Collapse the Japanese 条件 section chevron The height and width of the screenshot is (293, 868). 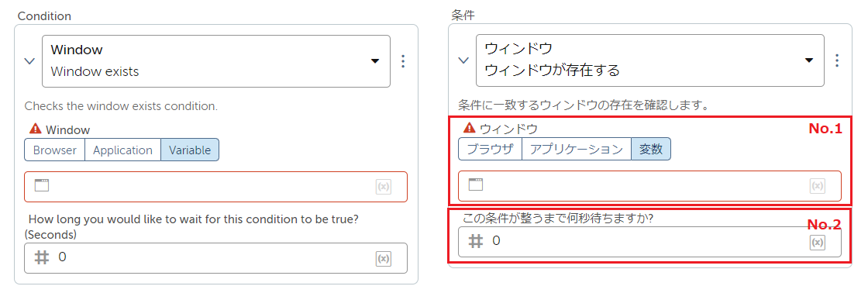point(464,60)
